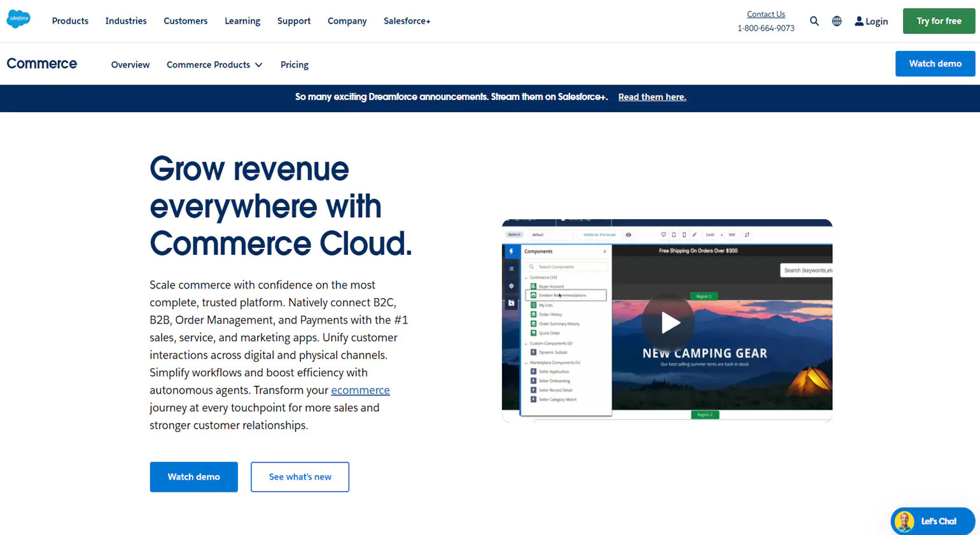Collapse the Marketplace Components (4) group
The width and height of the screenshot is (980, 535).
point(524,362)
